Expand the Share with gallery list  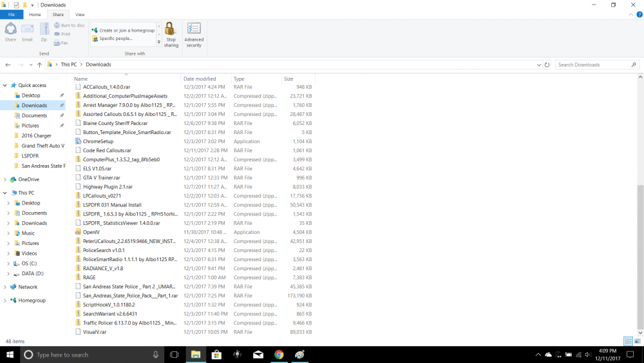click(159, 42)
